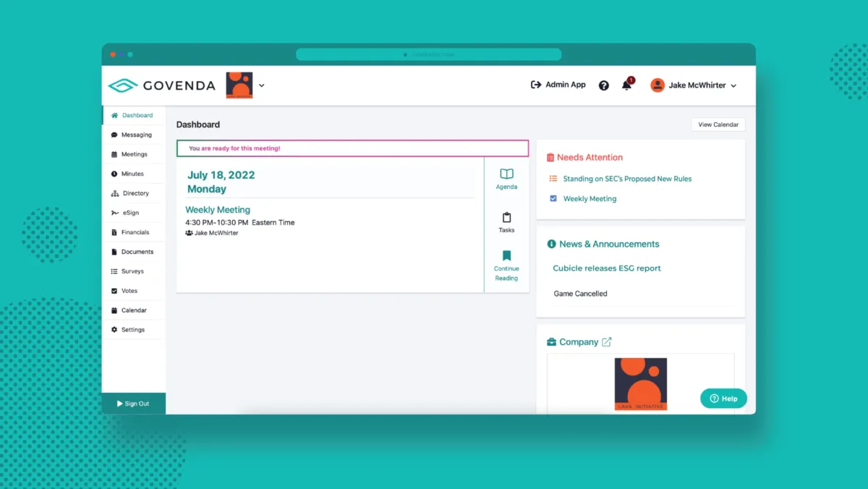Open the Weekly Meeting title in meeting card
The height and width of the screenshot is (489, 868).
[x=218, y=210]
